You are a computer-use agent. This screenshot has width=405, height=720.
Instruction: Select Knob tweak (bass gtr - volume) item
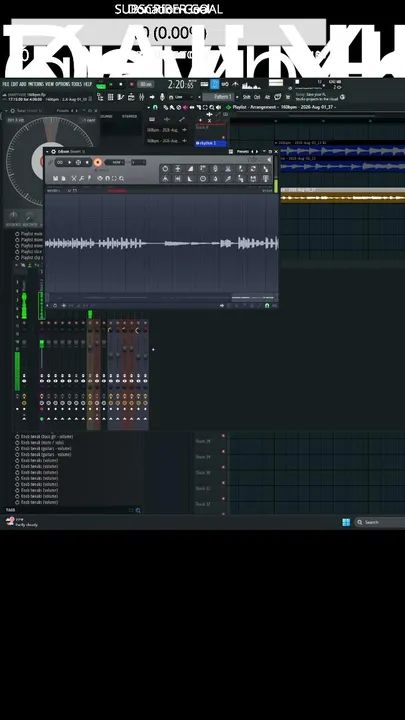(46, 436)
